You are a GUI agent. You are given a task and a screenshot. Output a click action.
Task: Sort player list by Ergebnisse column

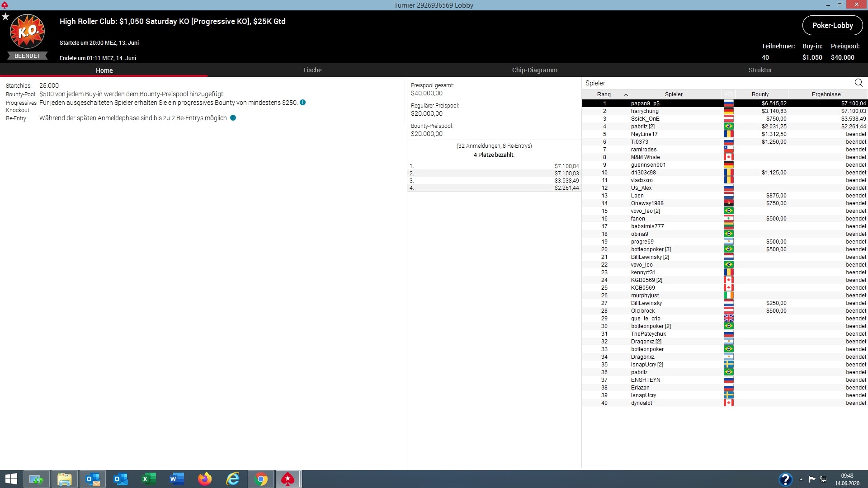click(826, 94)
